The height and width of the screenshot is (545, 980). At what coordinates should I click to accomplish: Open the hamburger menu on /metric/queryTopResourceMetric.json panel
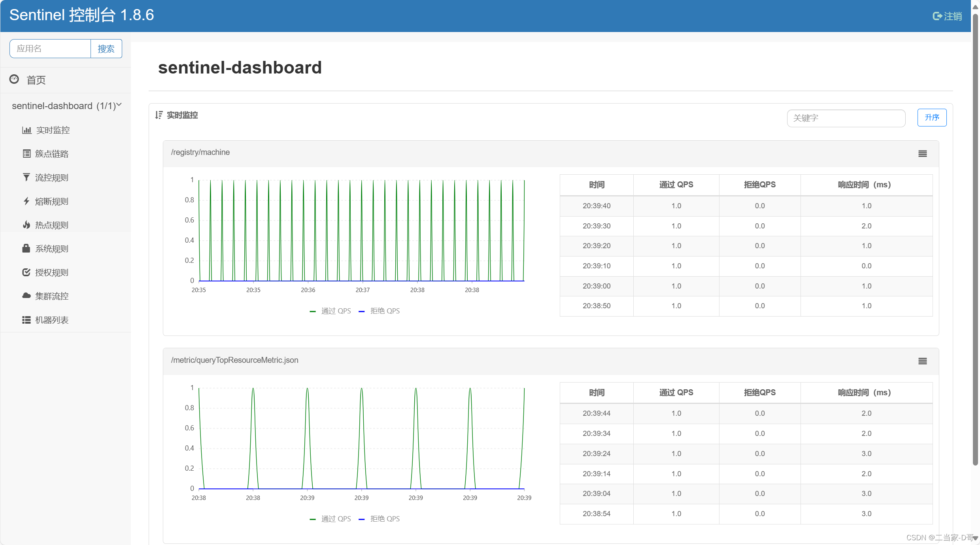tap(923, 361)
